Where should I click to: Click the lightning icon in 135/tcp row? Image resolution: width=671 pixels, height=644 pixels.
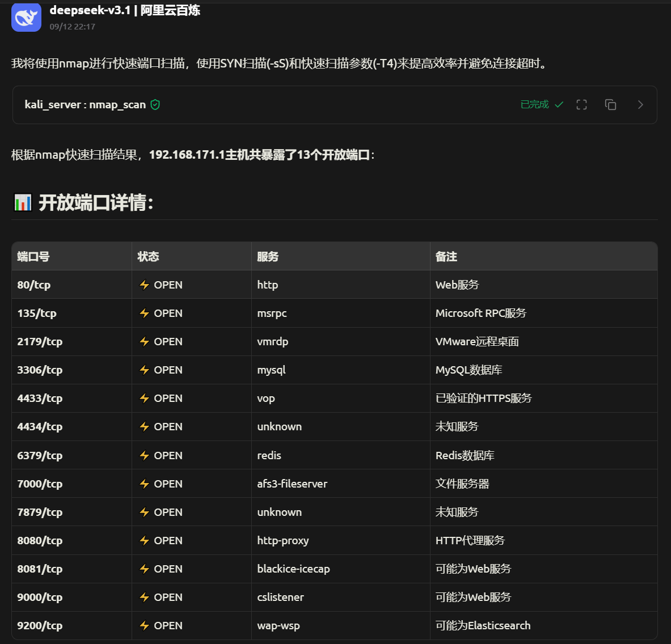pos(144,313)
